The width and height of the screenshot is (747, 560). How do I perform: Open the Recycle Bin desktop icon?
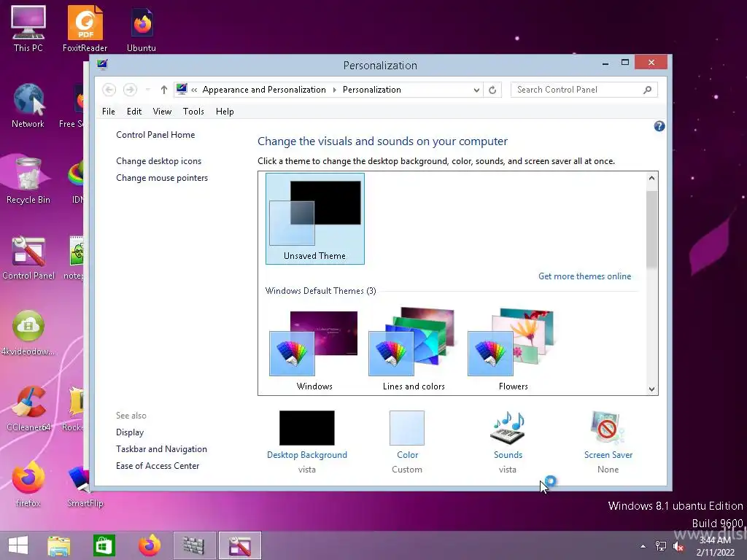click(28, 181)
